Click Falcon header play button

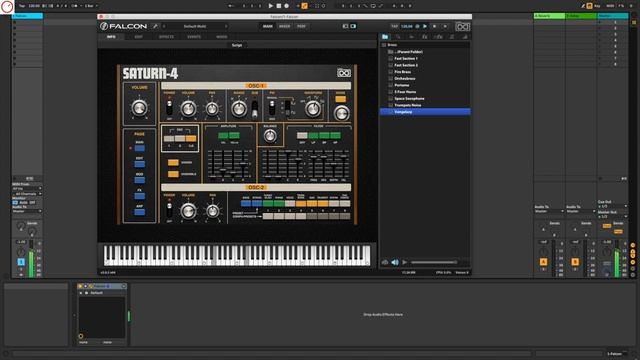pos(425,26)
